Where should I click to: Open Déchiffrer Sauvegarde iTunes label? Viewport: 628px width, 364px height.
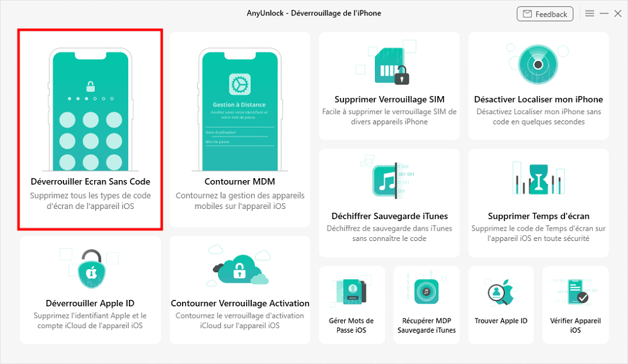(x=389, y=216)
